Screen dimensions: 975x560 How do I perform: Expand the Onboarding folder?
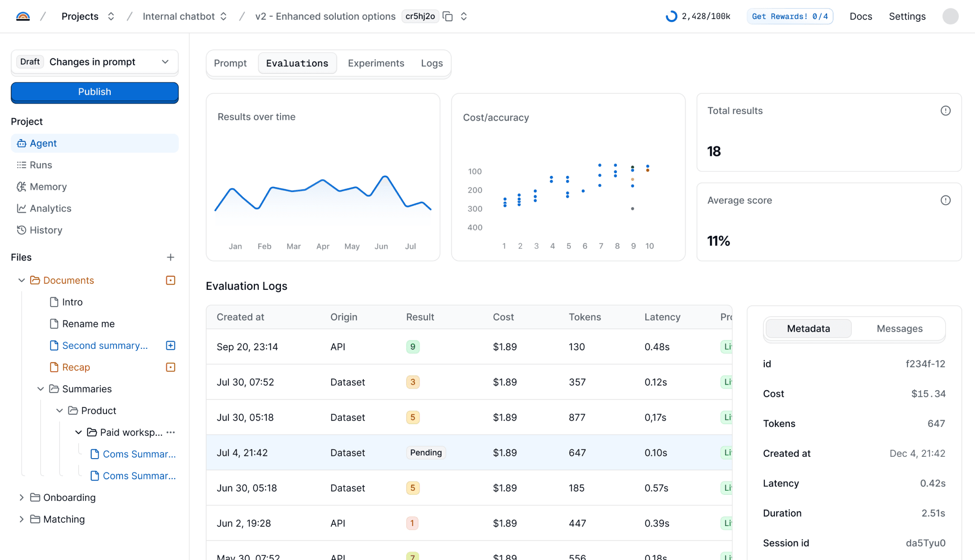click(21, 497)
